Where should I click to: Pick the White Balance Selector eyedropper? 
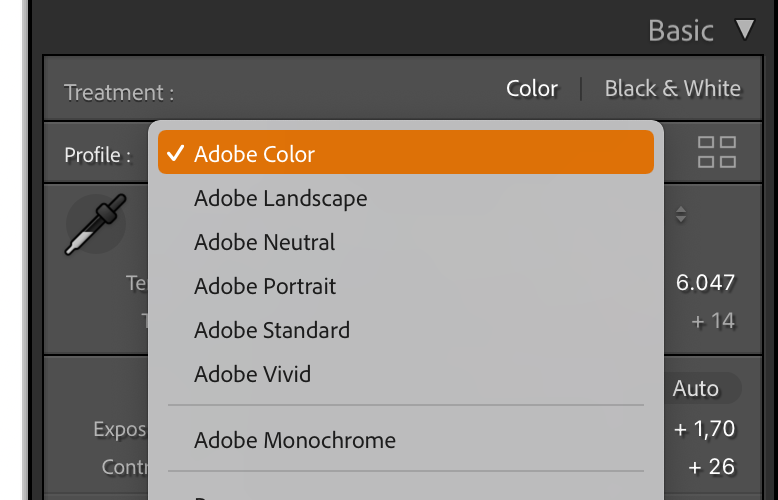pos(95,223)
